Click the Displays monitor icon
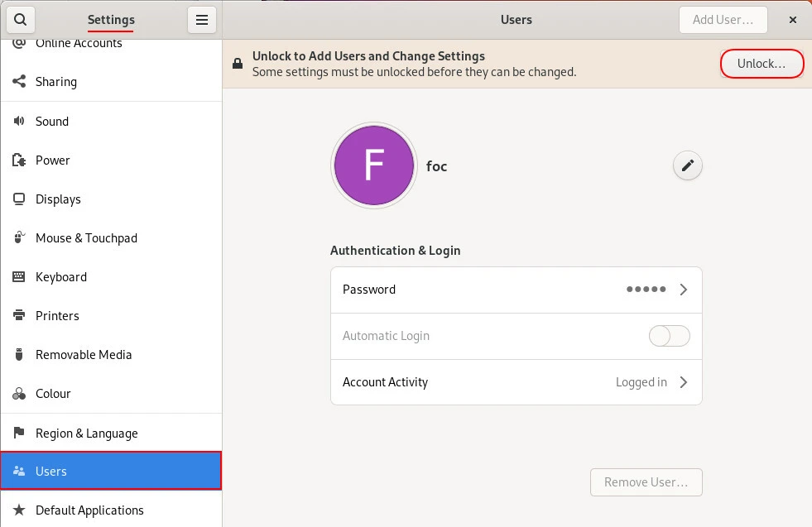The height and width of the screenshot is (527, 812). [x=19, y=199]
